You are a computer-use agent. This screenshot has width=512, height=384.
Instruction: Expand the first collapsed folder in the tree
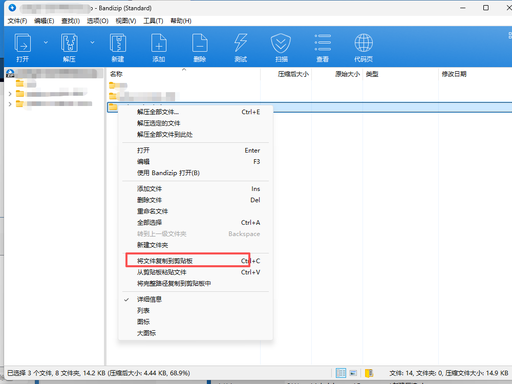tap(10, 94)
